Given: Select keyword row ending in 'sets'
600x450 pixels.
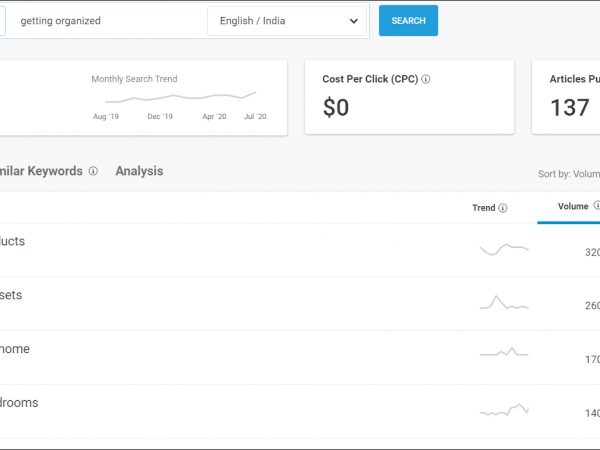Looking at the screenshot, I should tap(11, 295).
